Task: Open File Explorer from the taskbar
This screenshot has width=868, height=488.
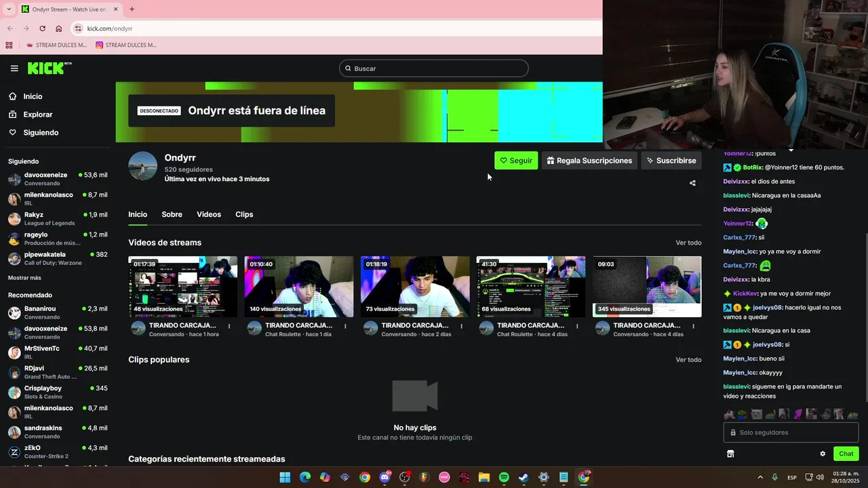Action: [x=484, y=477]
